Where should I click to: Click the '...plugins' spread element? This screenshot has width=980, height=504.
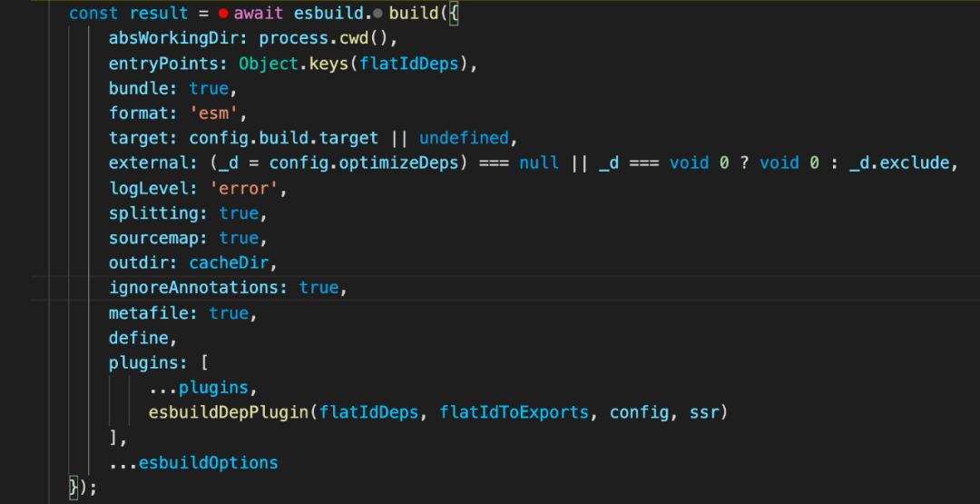coord(199,388)
